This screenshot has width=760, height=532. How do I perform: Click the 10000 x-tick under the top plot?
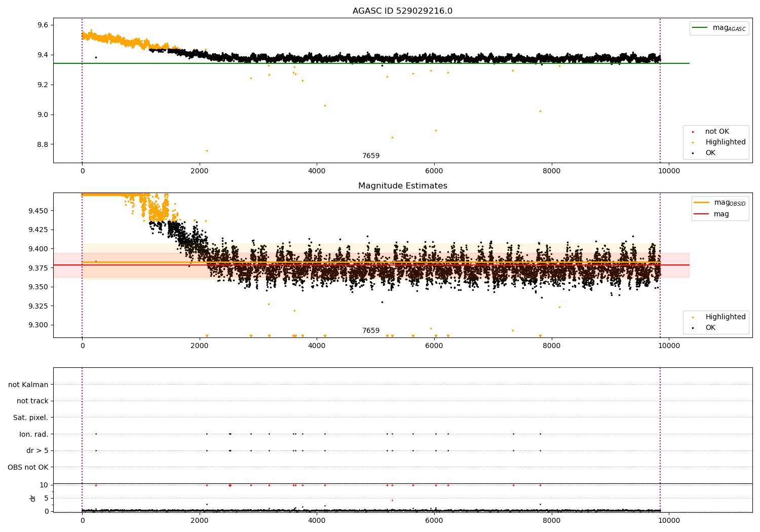point(669,171)
